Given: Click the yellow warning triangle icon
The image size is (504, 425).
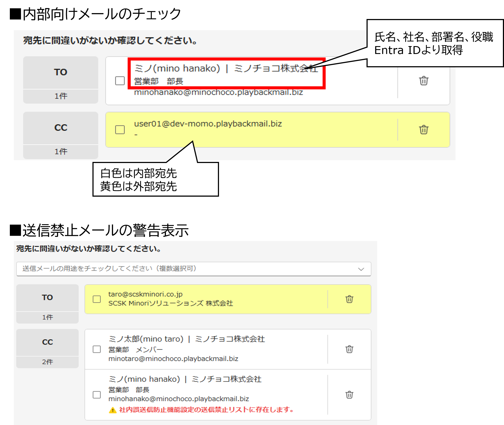Looking at the screenshot, I should pyautogui.click(x=113, y=410).
